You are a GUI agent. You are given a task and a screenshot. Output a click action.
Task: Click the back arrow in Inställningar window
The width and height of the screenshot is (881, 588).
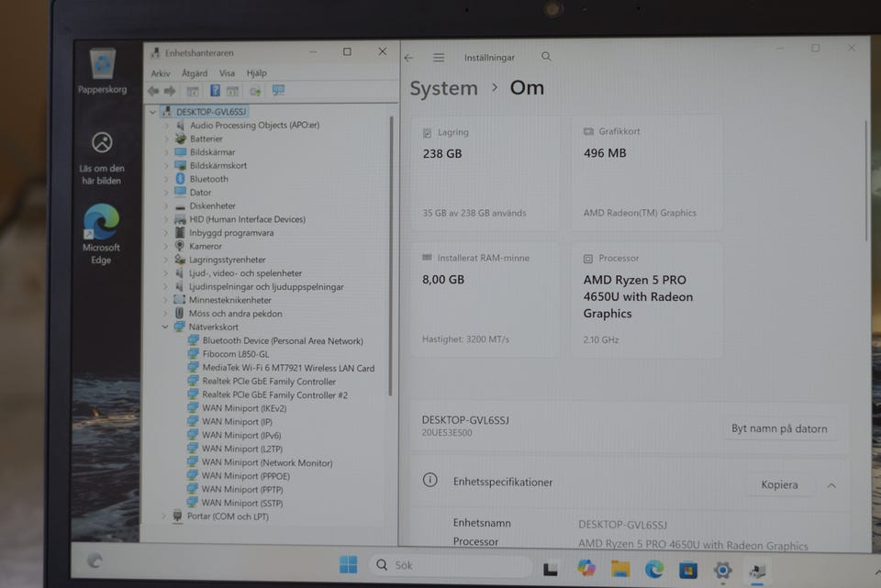tap(408, 57)
